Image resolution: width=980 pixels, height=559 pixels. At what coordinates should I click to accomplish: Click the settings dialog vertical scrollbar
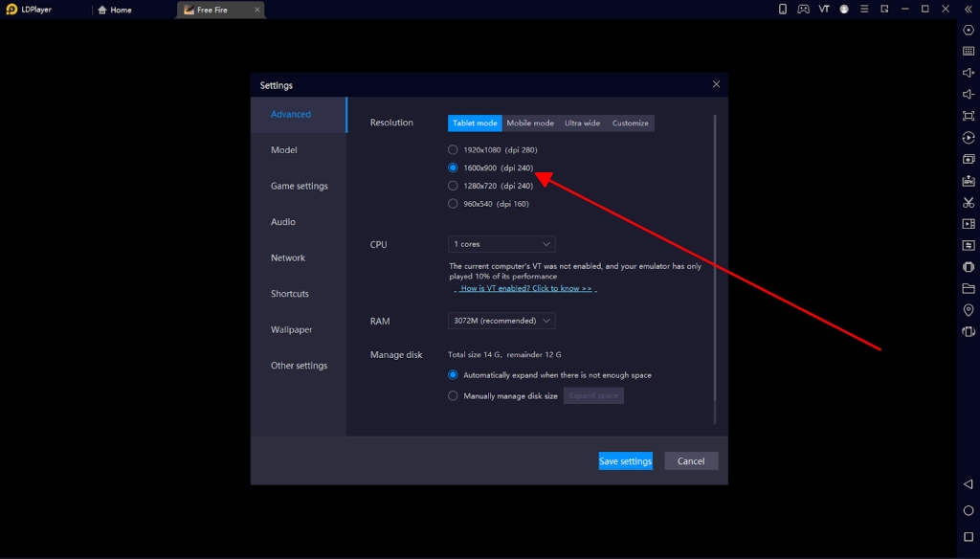click(x=715, y=268)
